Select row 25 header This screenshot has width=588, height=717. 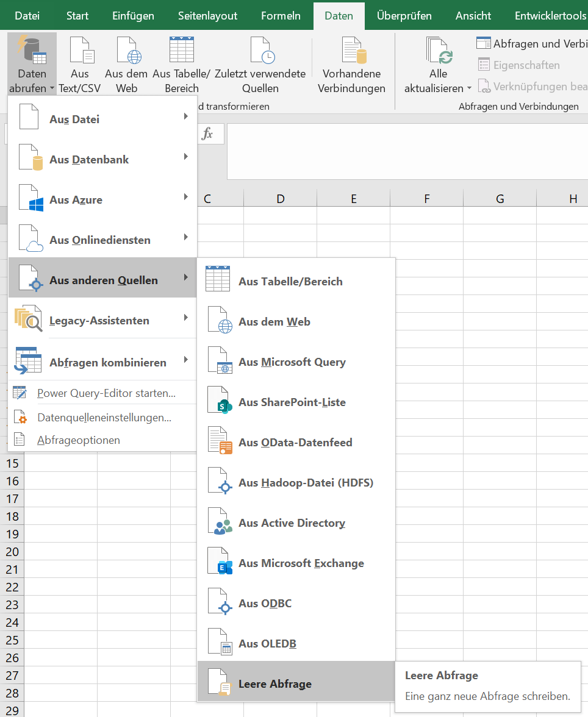pyautogui.click(x=12, y=640)
